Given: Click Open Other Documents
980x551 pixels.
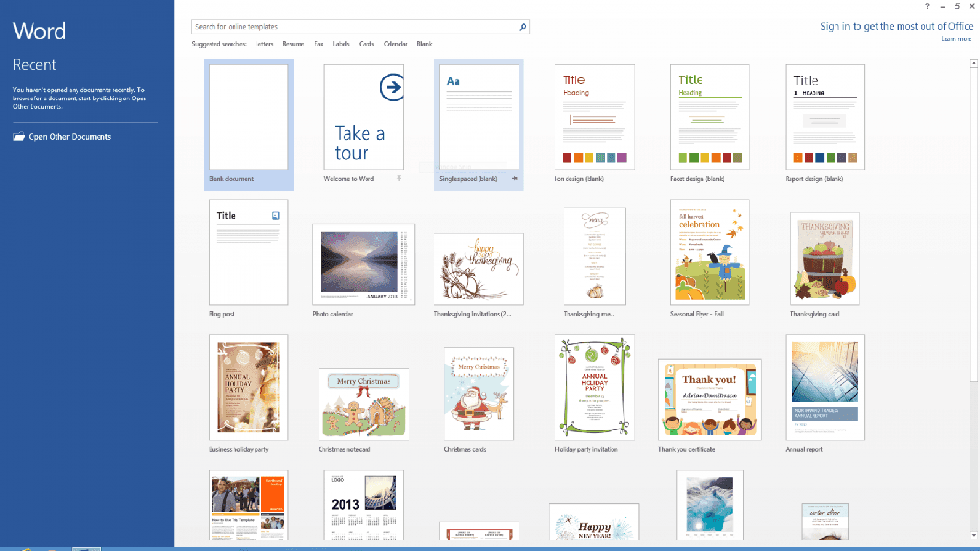Looking at the screenshot, I should 72,137.
